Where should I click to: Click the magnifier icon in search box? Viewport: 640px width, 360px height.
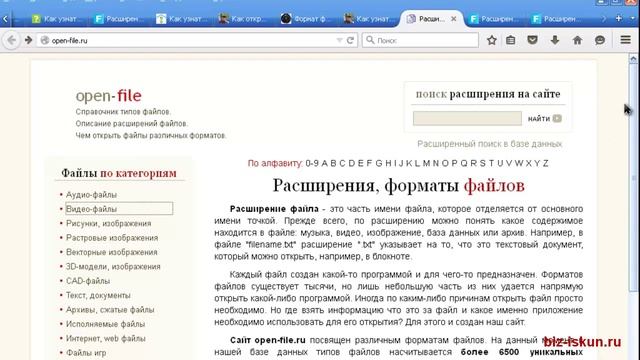click(x=370, y=40)
